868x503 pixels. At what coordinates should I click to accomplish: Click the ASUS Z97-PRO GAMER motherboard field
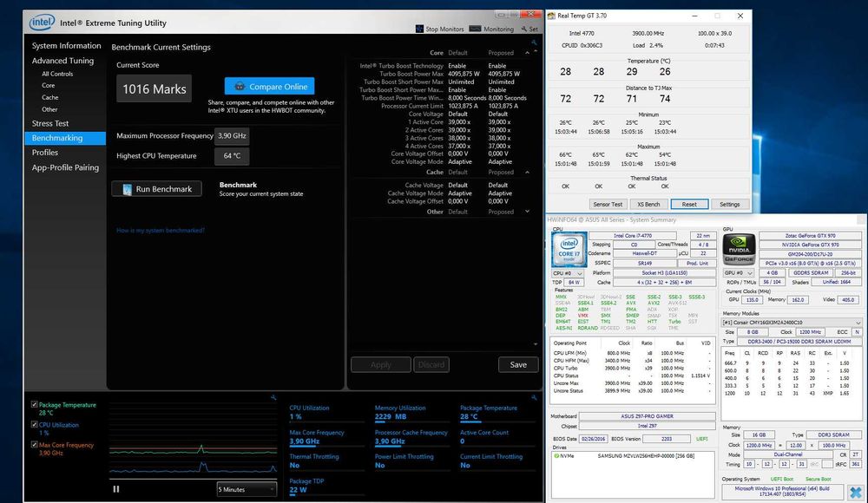pos(648,416)
